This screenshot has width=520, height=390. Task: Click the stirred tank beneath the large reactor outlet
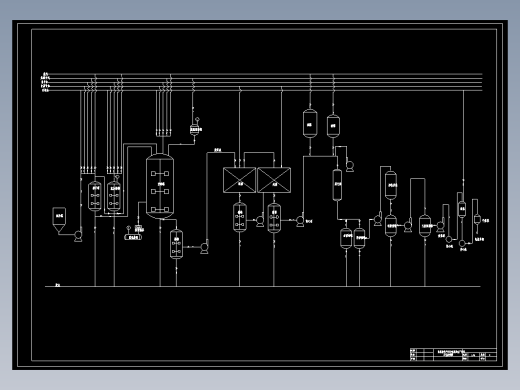click(176, 244)
